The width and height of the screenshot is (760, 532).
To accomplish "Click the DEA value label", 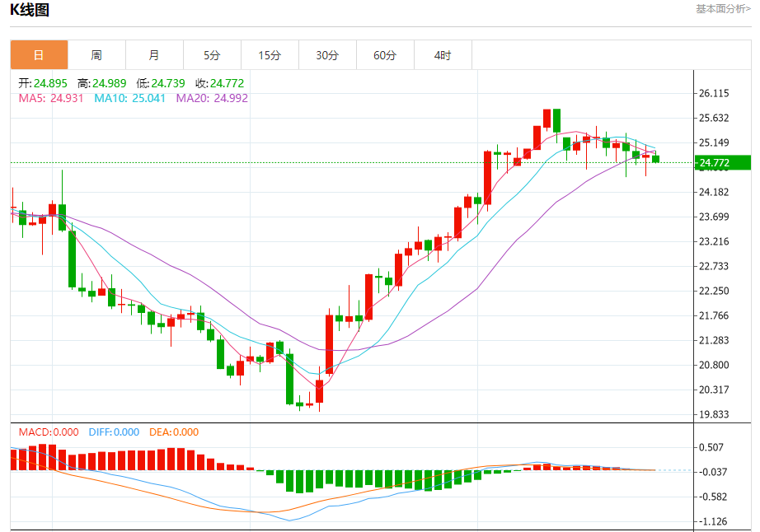I will click(173, 432).
